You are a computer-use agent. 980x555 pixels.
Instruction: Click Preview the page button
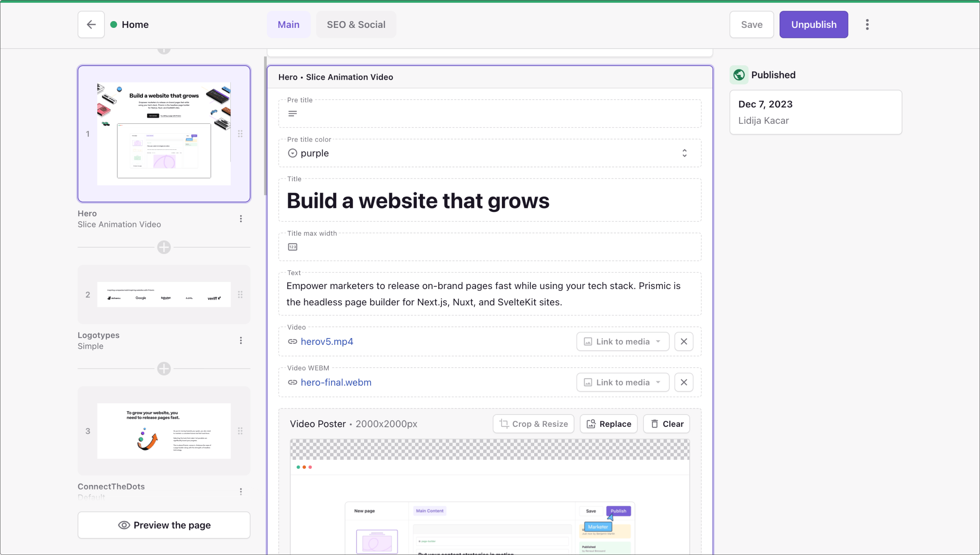coord(164,525)
